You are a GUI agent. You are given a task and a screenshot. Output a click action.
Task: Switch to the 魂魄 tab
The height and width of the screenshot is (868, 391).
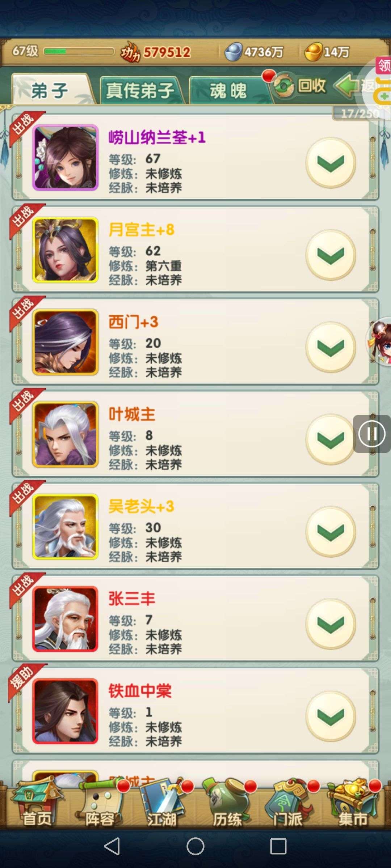(229, 90)
